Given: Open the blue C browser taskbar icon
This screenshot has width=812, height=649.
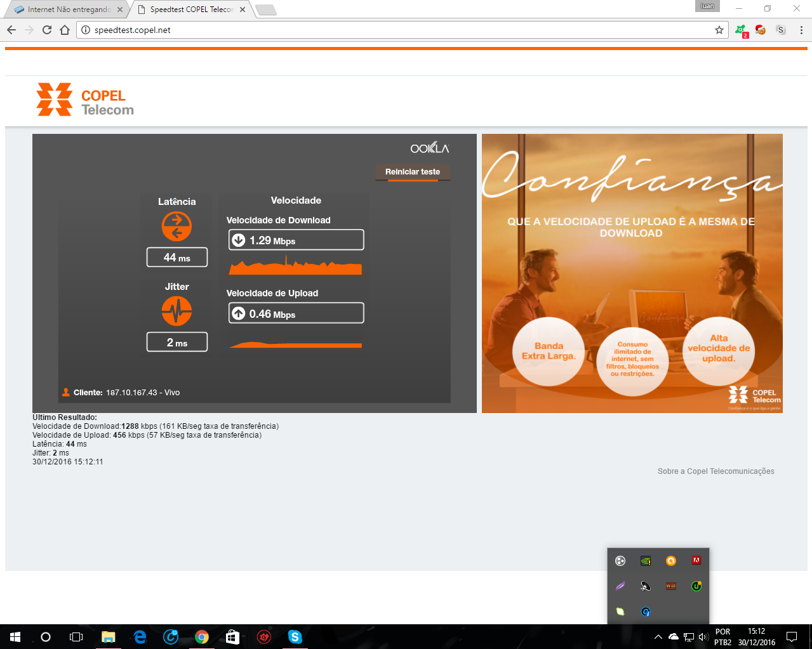Looking at the screenshot, I should click(x=171, y=637).
